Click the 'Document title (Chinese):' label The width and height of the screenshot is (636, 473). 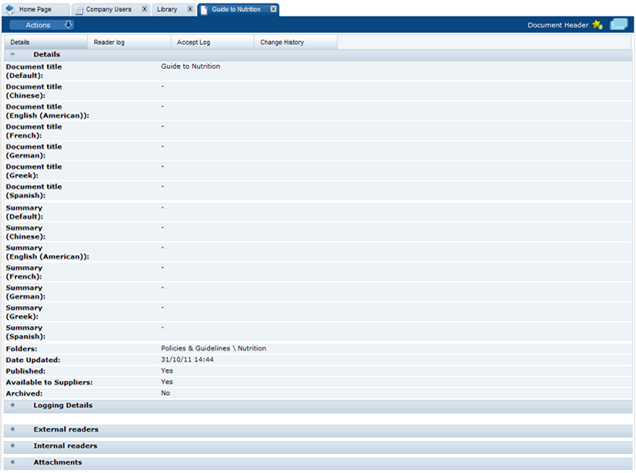(x=34, y=91)
